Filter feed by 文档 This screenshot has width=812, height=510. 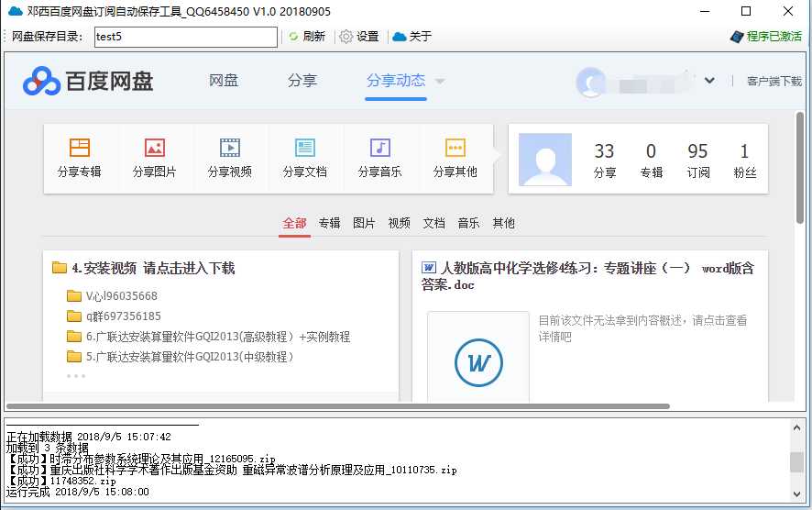[434, 224]
